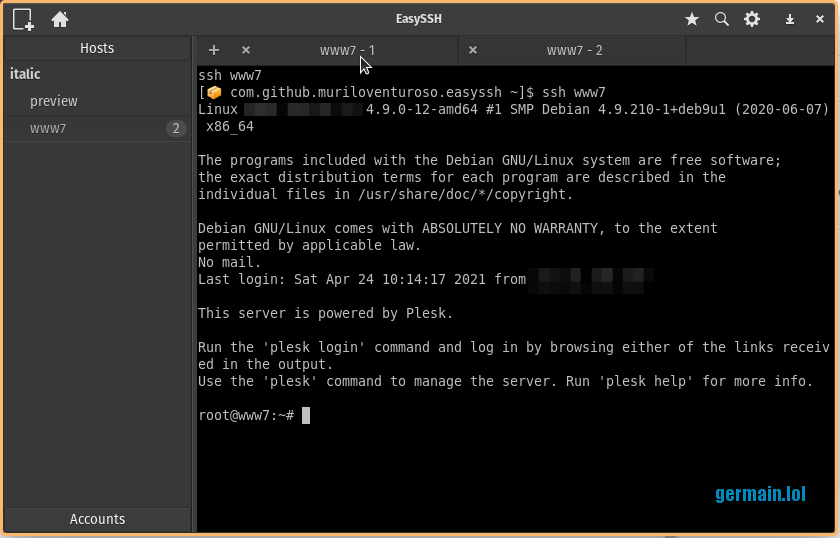Click the package emoji in the prompt
Screen dimensions: 840x538
pos(214,93)
